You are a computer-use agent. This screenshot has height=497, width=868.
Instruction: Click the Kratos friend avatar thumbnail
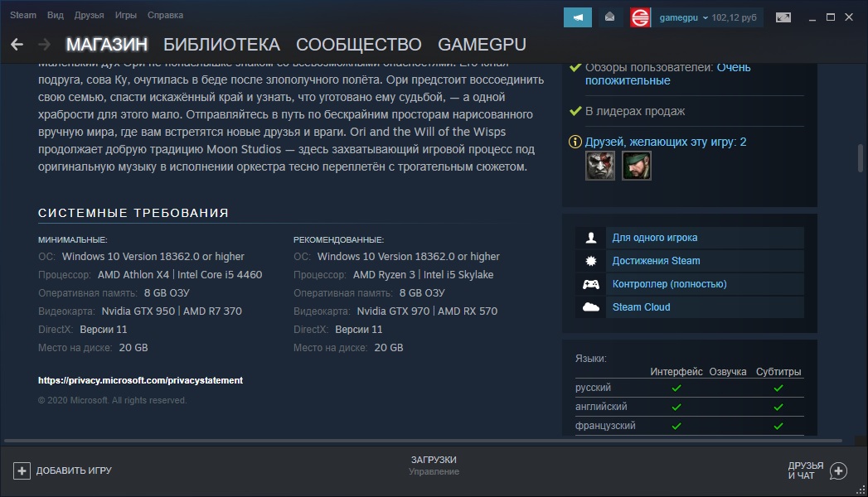click(x=600, y=166)
